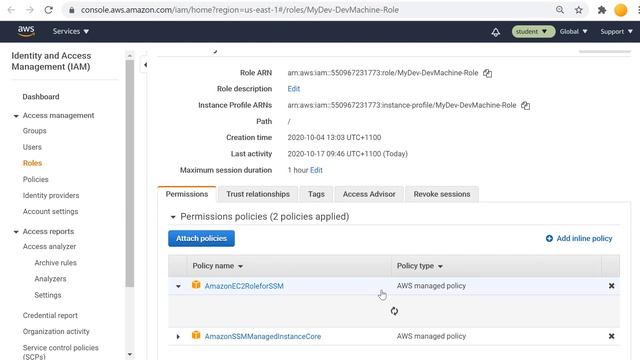The image size is (640, 360).
Task: Edit Maximum session duration
Action: [x=316, y=170]
